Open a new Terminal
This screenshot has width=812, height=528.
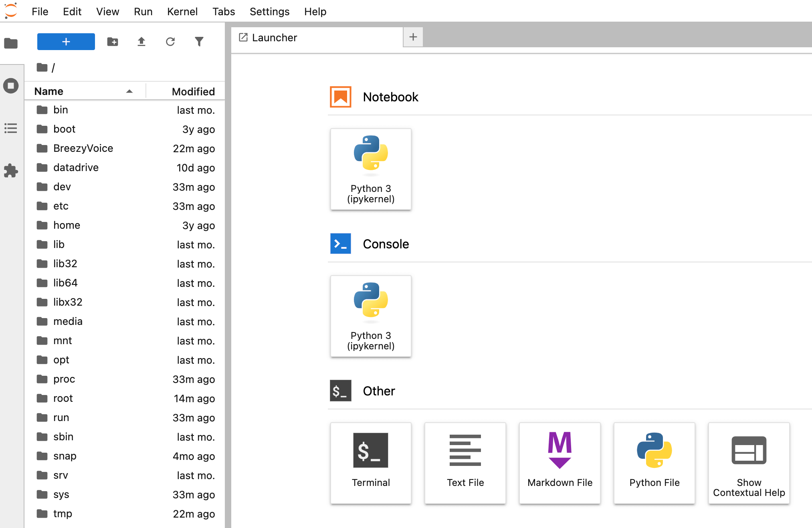coord(371,463)
